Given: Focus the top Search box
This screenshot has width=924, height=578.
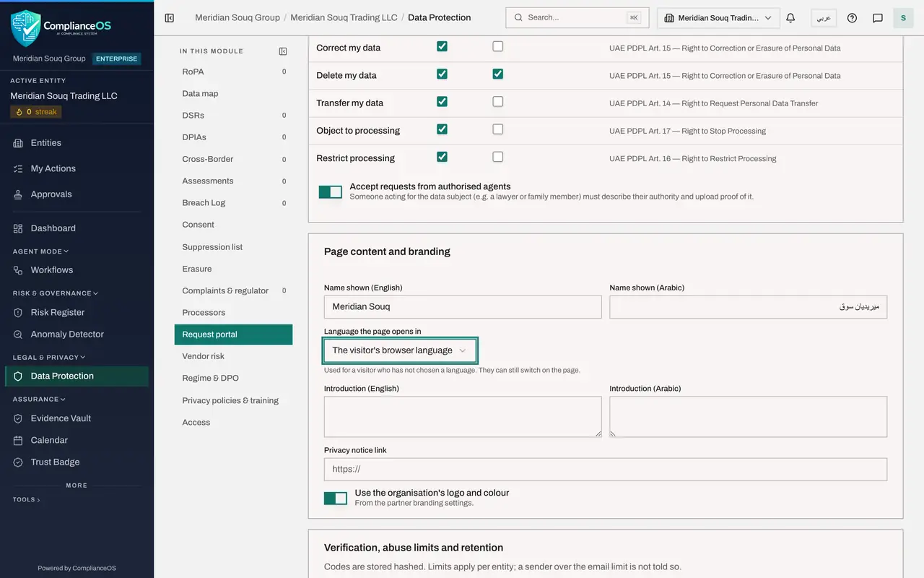Looking at the screenshot, I should [x=577, y=17].
